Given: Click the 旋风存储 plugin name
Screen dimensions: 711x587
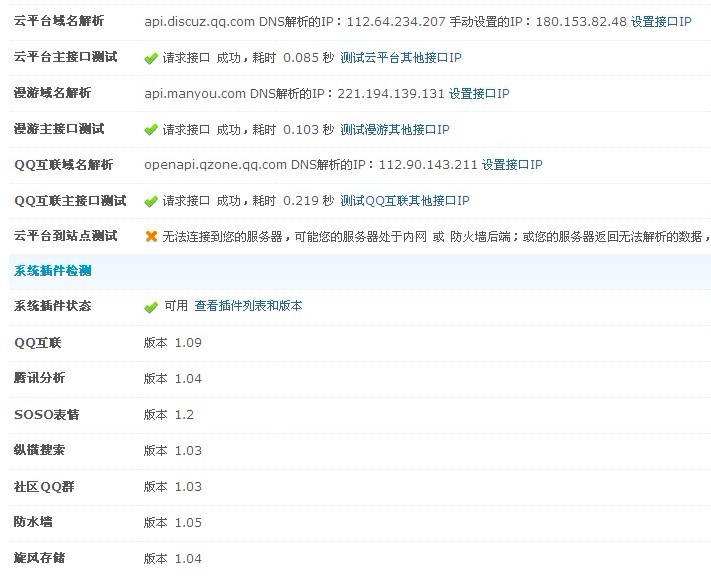Looking at the screenshot, I should (39, 558).
